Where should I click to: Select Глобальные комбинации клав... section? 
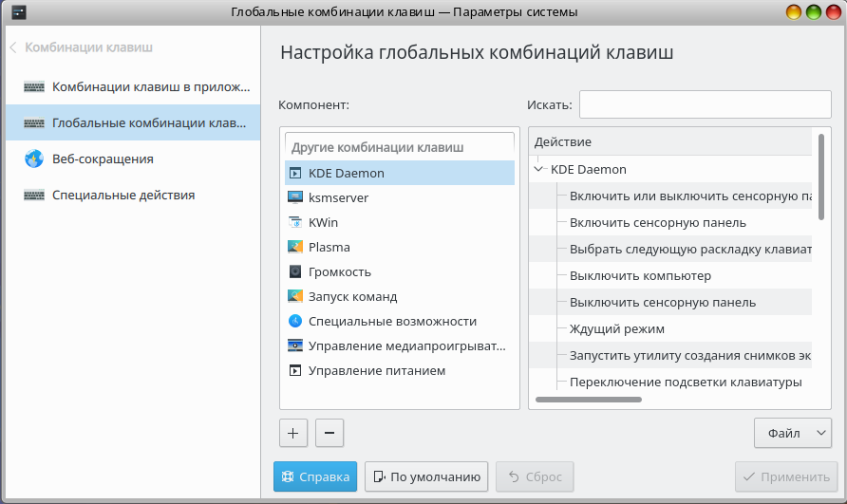pyautogui.click(x=133, y=123)
